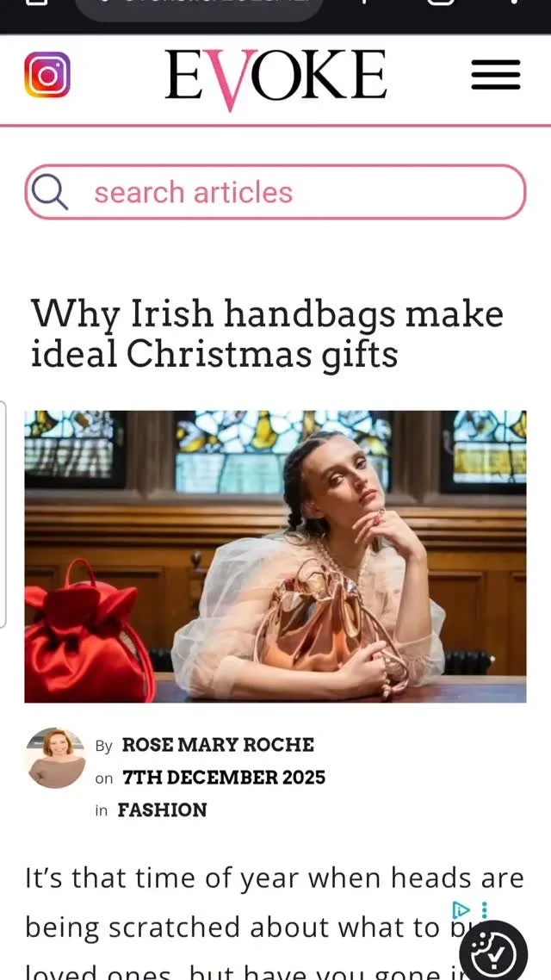This screenshot has width=551, height=980.
Task: Tap the browser address bar
Action: tap(199, 8)
